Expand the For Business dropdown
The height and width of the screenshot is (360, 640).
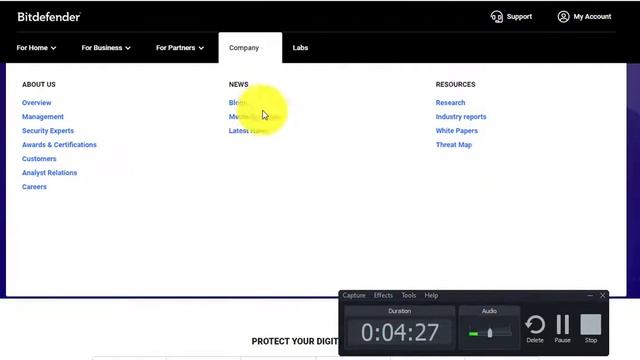pyautogui.click(x=106, y=48)
